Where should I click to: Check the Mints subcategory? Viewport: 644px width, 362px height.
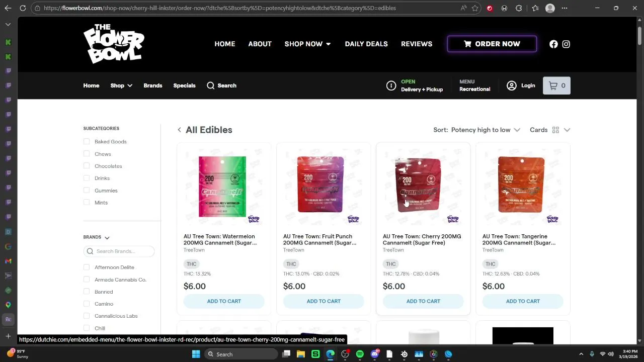tap(87, 203)
